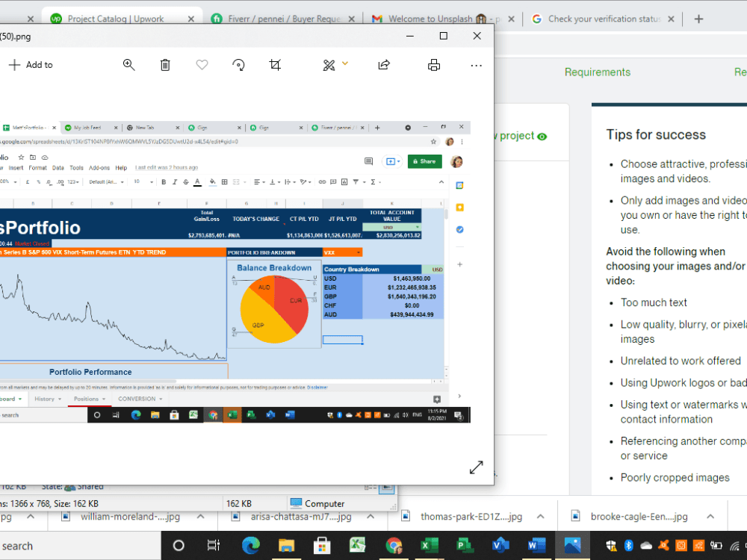Screen dimensions: 747x560
Task: Expand options chevron for brooke-cagle download
Action: click(x=710, y=516)
